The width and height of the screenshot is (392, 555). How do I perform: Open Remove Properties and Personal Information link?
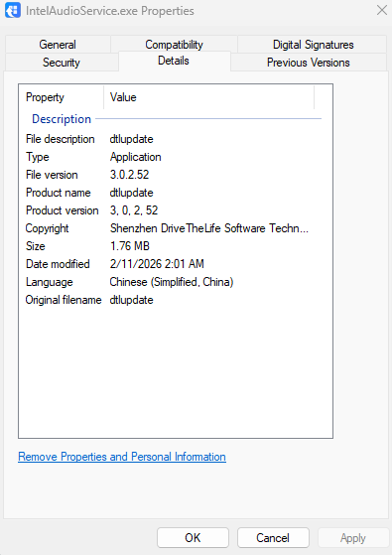coord(122,457)
